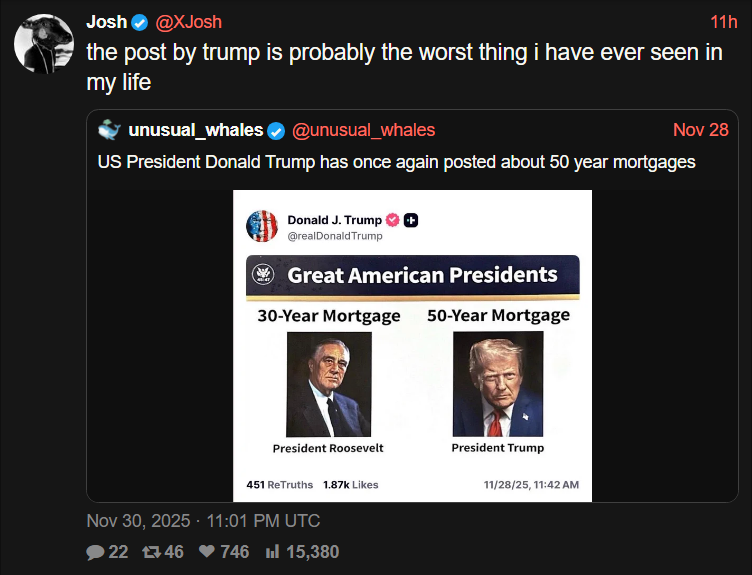Image resolution: width=752 pixels, height=575 pixels.
Task: Click the 746 likes count
Action: coord(234,552)
